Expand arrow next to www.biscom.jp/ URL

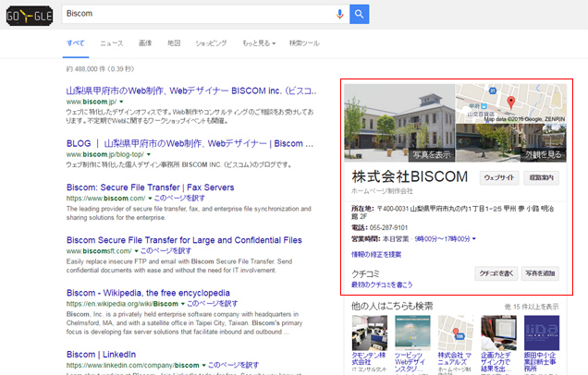(x=121, y=102)
